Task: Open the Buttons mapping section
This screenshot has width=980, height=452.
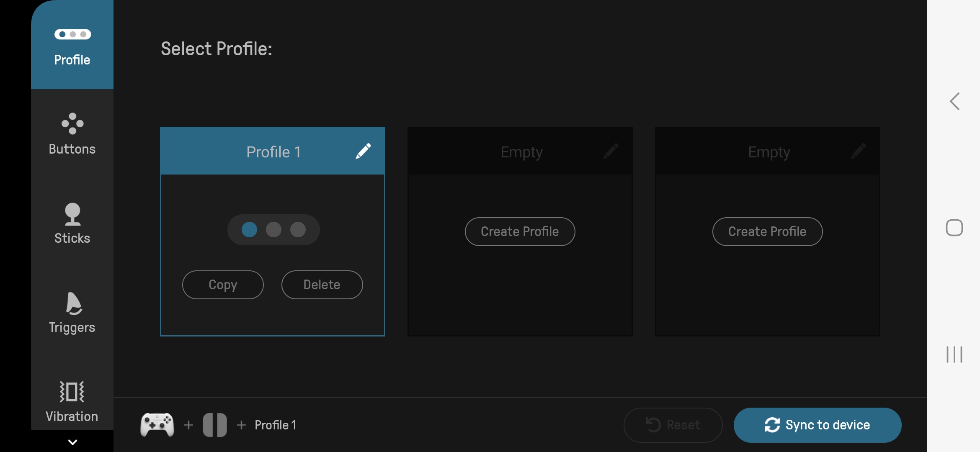Action: click(x=72, y=134)
